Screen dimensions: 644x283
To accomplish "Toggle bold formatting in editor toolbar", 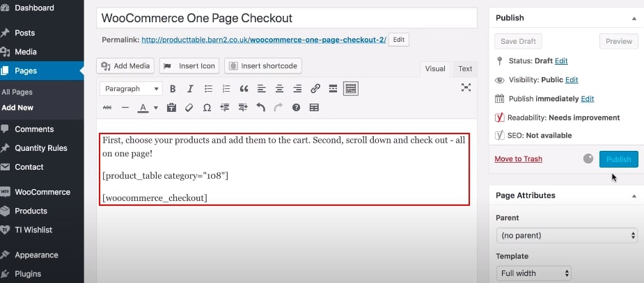I will (x=172, y=89).
